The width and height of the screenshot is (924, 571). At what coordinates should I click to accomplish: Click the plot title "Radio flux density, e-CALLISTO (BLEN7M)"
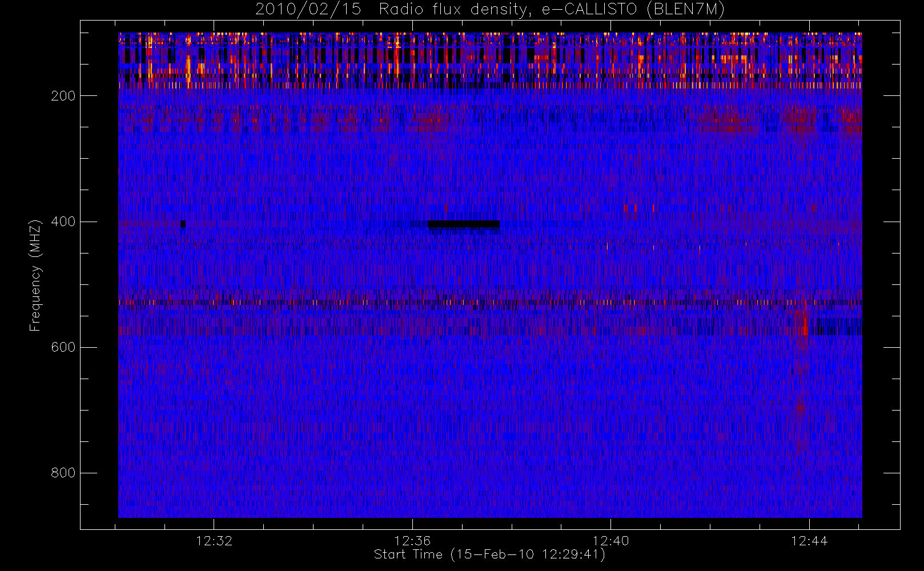552,9
